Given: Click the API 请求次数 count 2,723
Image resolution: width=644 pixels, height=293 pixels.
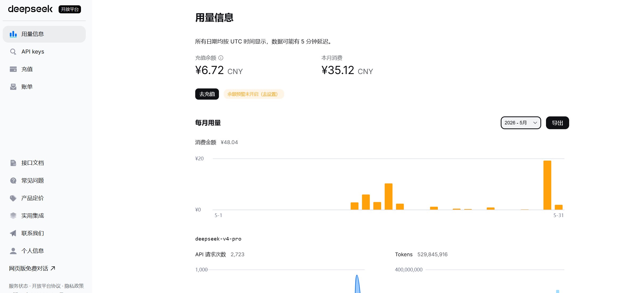Looking at the screenshot, I should (237, 254).
